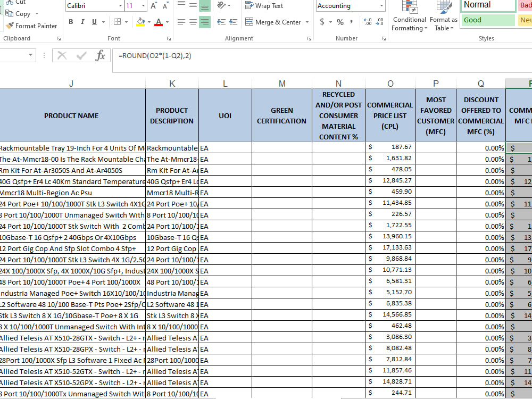Expand the Merge & Center options arrow
Viewport: 532px width, 399px height.
307,22
